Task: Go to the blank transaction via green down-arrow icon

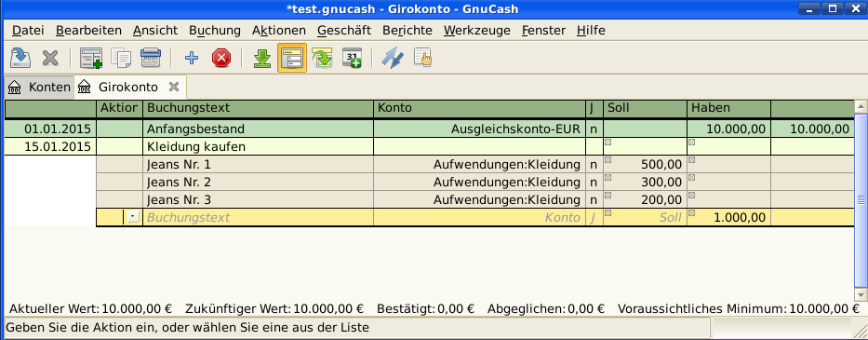Action: pyautogui.click(x=261, y=58)
